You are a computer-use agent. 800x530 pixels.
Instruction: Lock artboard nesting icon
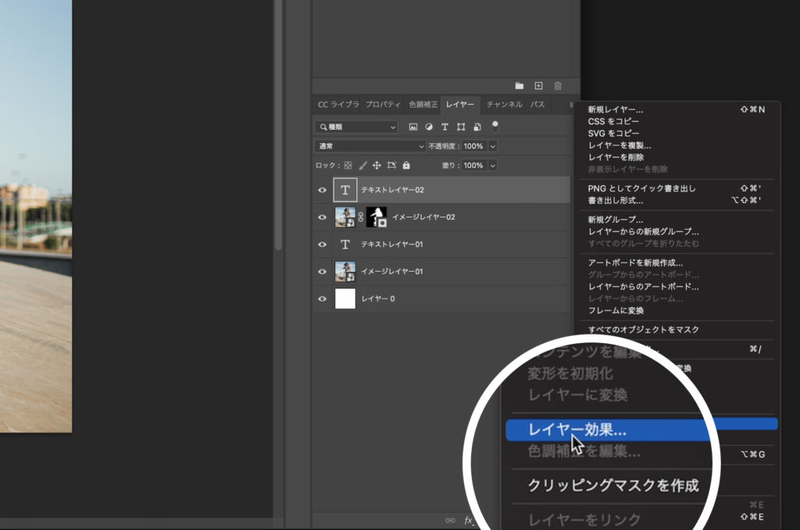point(391,165)
